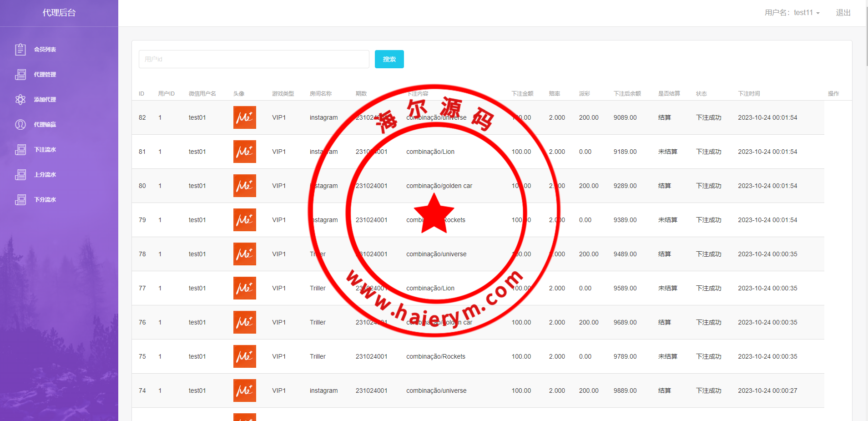This screenshot has height=421, width=868.
Task: Click the 房间名称 column header
Action: click(321, 94)
